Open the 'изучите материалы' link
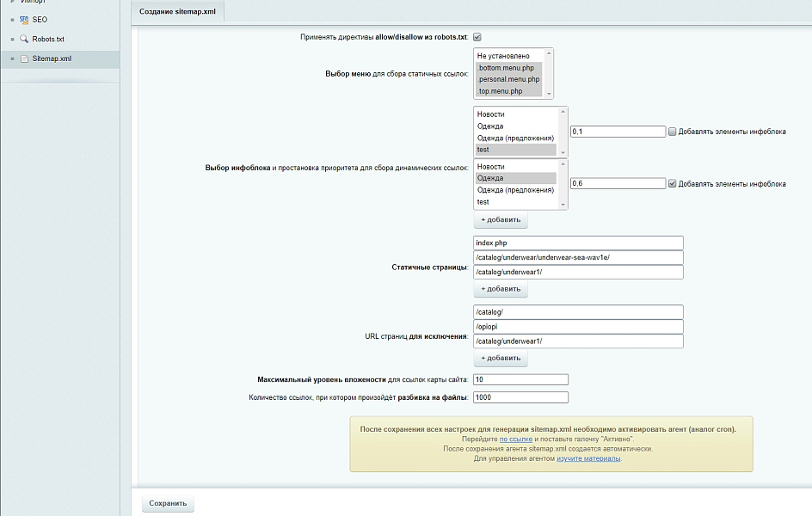This screenshot has width=812, height=516. pyautogui.click(x=588, y=458)
